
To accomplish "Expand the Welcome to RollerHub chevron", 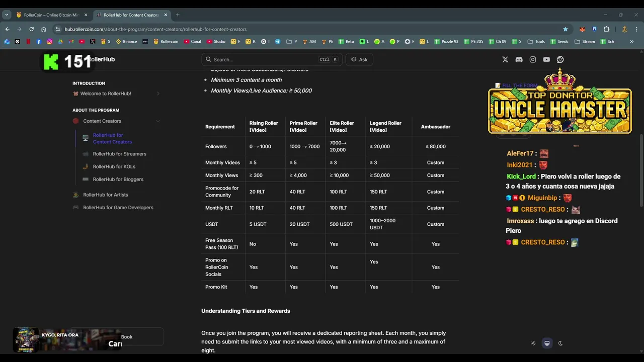I will point(158,94).
